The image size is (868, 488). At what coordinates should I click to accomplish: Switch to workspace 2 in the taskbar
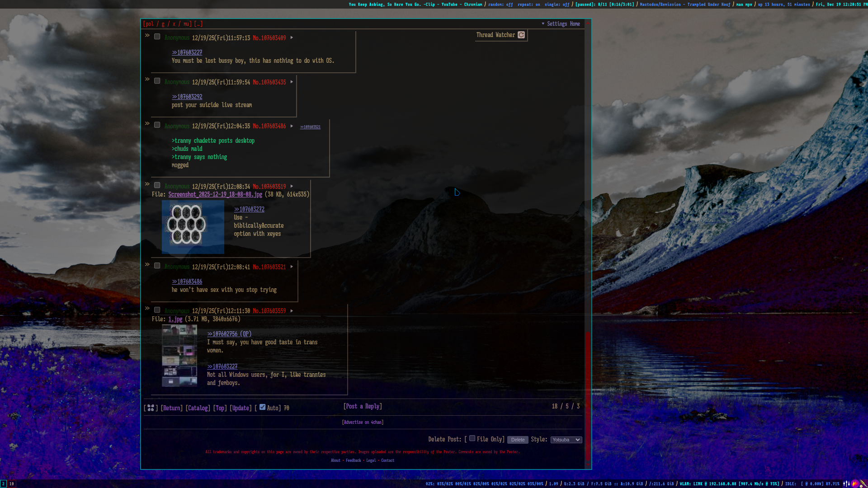3,483
